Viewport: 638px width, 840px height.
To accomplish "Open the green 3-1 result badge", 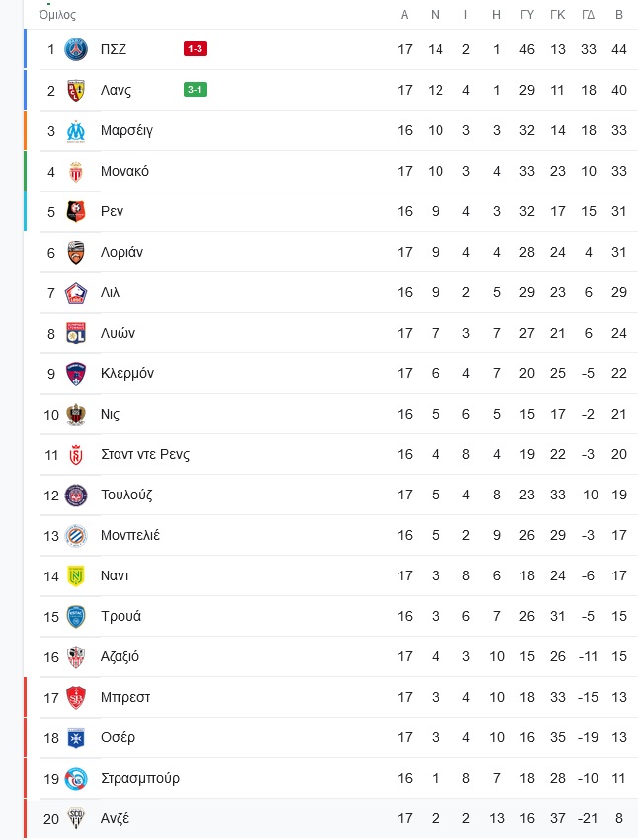I will click(x=195, y=90).
